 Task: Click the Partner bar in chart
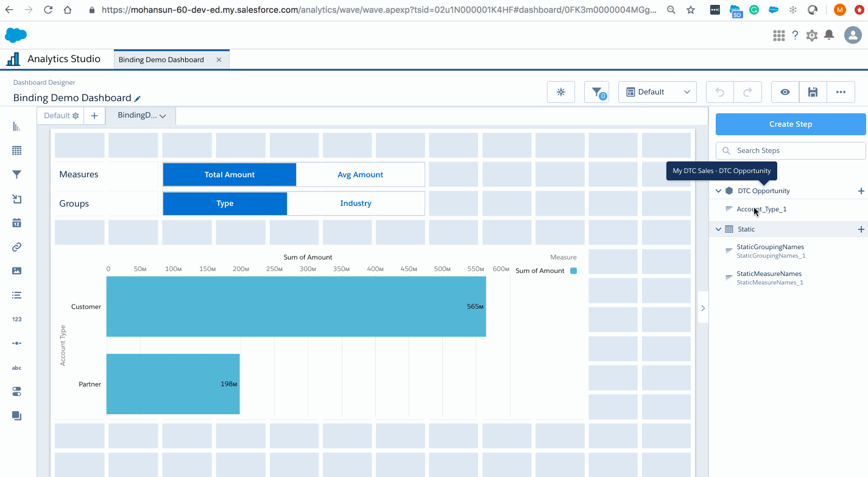click(x=173, y=384)
